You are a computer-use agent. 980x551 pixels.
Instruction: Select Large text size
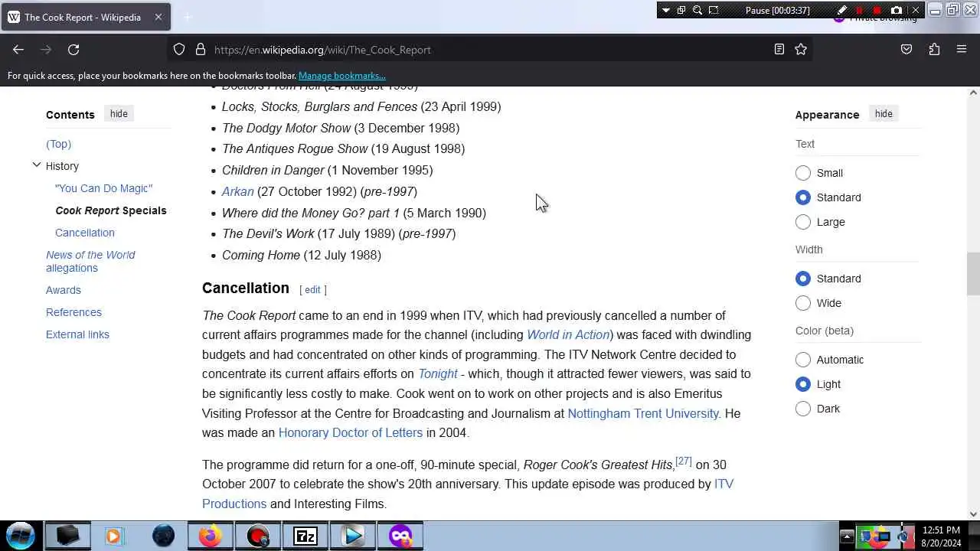(803, 222)
